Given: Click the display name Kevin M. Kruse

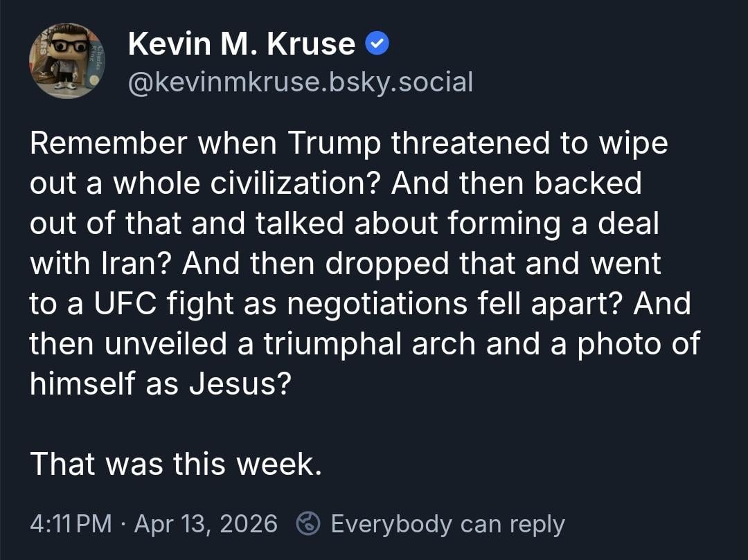Looking at the screenshot, I should tap(242, 44).
